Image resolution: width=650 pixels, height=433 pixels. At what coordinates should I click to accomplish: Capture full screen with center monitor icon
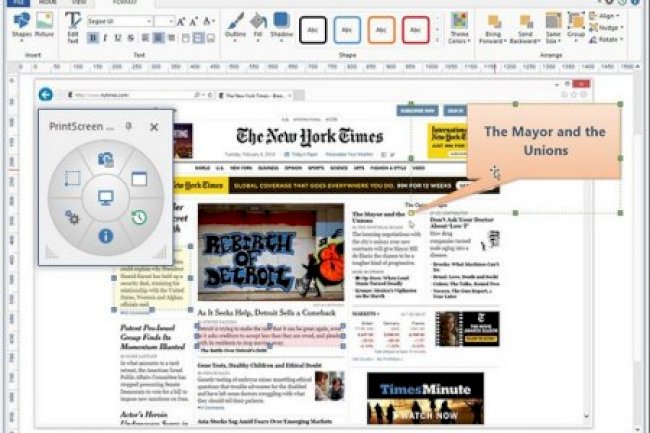coord(106,198)
